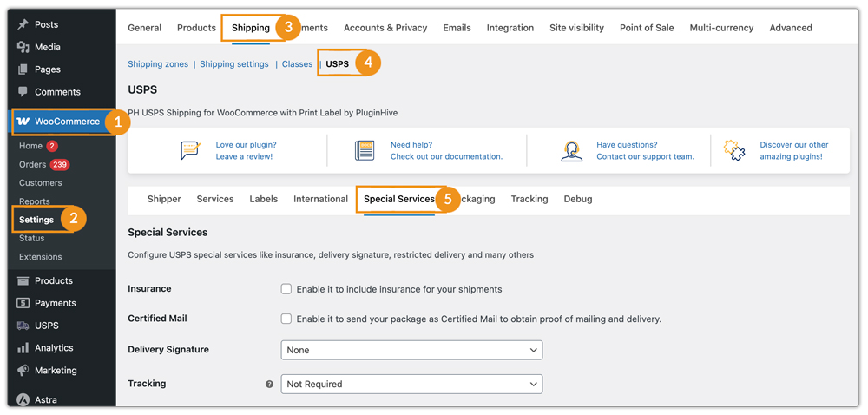
Task: Click the USPS truck icon in sidebar
Action: [x=23, y=326]
